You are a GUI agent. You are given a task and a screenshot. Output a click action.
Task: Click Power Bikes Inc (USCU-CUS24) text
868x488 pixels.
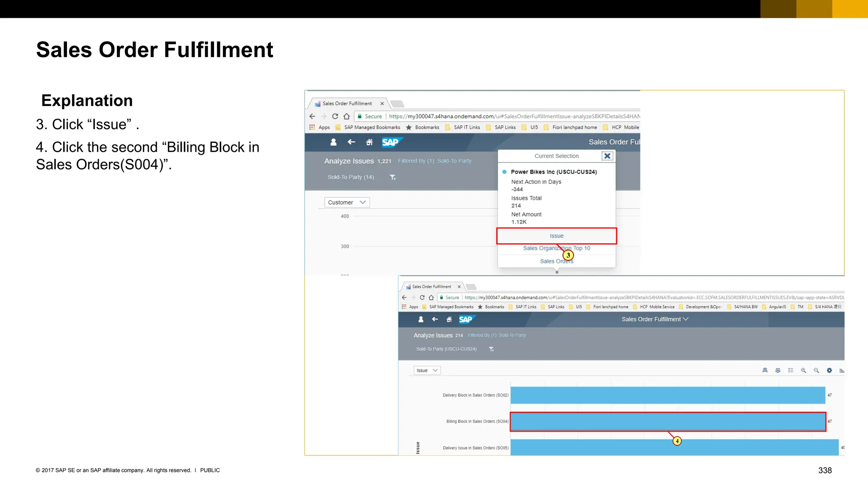tap(554, 172)
